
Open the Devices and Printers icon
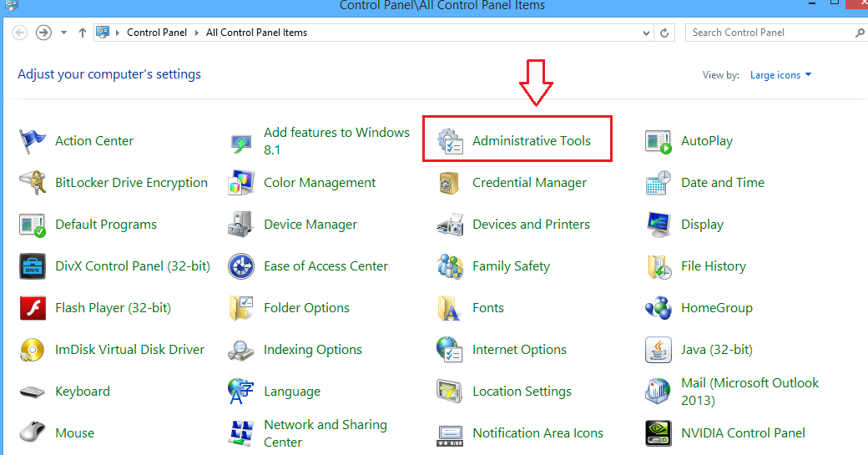point(450,225)
